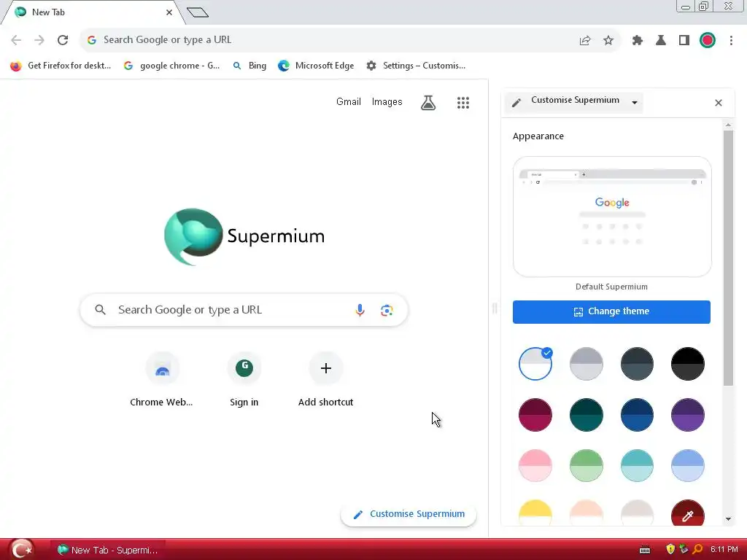Open Search Labs flask icon on page
747x560 pixels.
tap(428, 102)
